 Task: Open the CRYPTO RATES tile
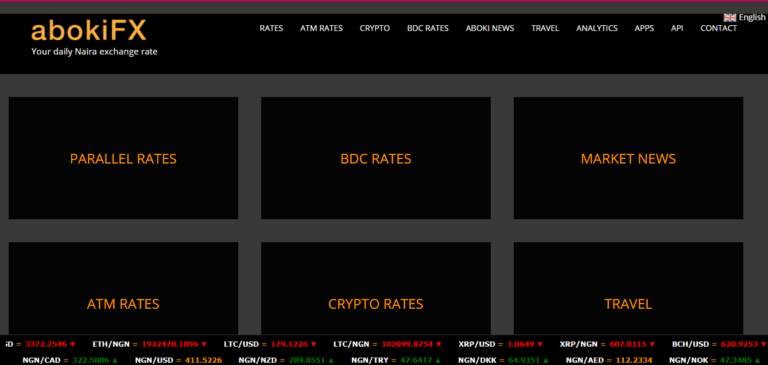376,289
